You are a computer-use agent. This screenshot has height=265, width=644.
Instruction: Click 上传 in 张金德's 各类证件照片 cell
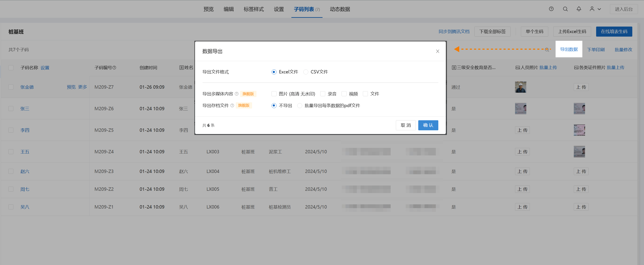[581, 87]
